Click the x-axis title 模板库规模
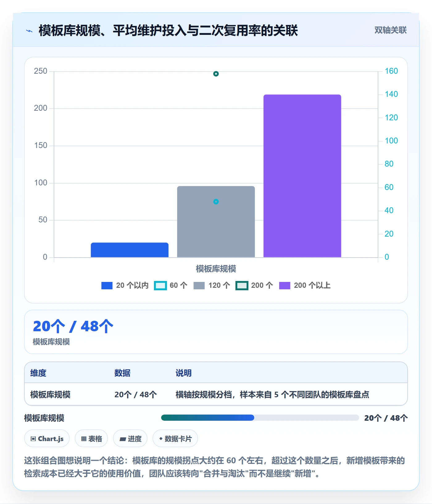This screenshot has height=504, width=432. 216,269
